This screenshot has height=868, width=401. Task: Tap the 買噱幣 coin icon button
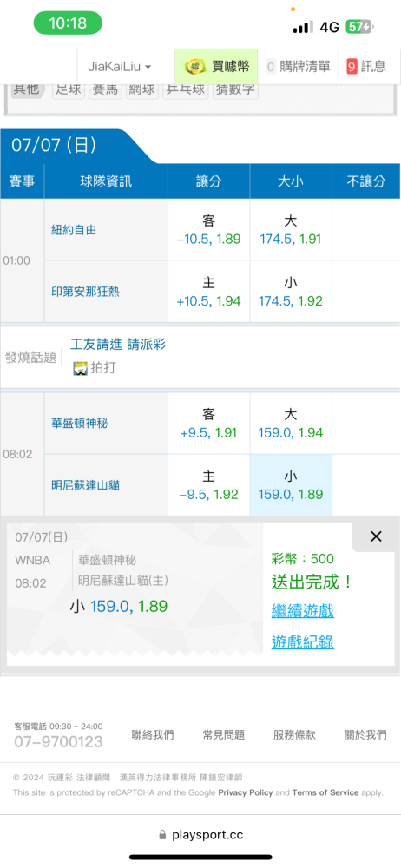[x=217, y=67]
